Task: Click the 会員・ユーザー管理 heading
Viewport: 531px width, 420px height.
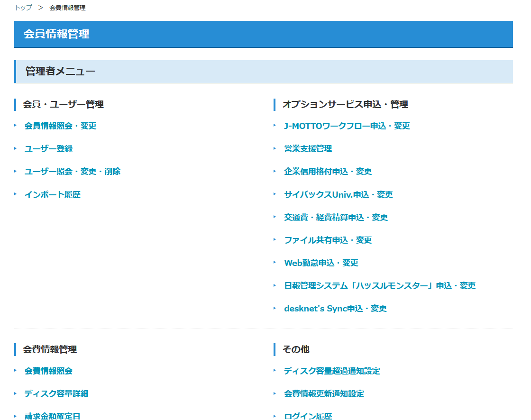Action: point(64,104)
